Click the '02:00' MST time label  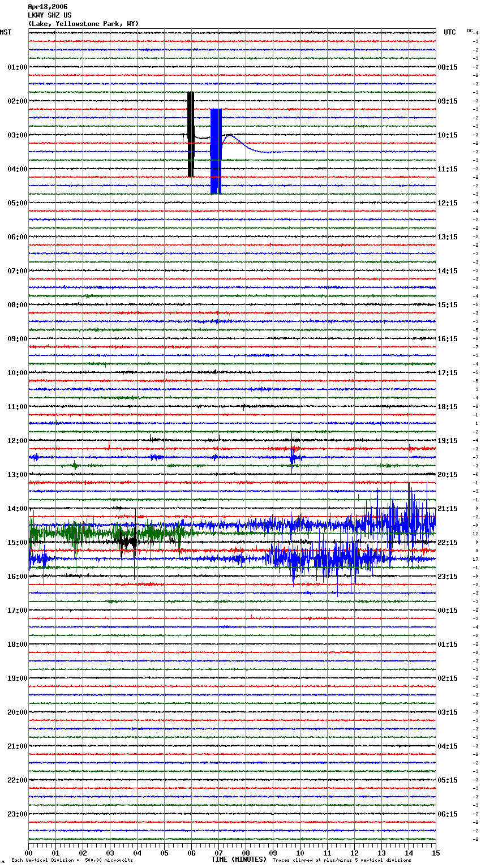pyautogui.click(x=18, y=101)
